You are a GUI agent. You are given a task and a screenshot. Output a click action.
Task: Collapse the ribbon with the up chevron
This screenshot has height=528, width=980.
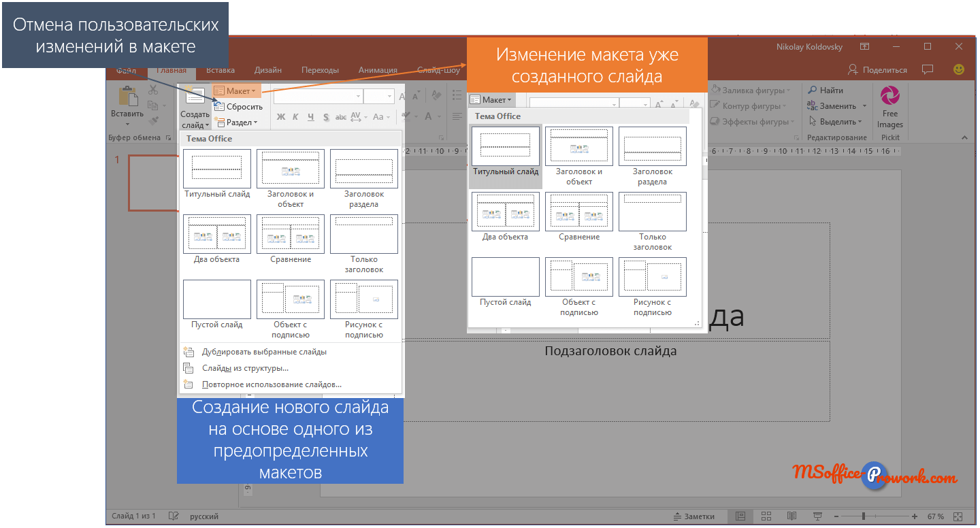[x=964, y=137]
